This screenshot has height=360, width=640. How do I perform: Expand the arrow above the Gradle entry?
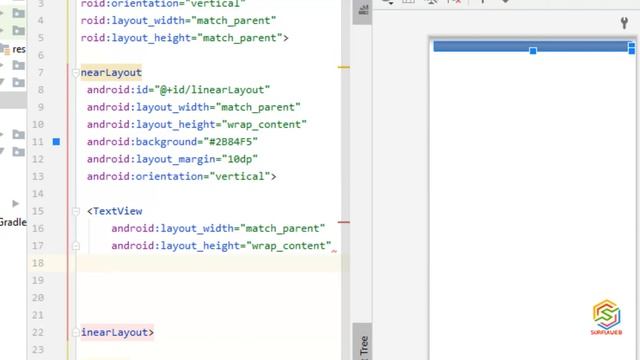point(16,203)
